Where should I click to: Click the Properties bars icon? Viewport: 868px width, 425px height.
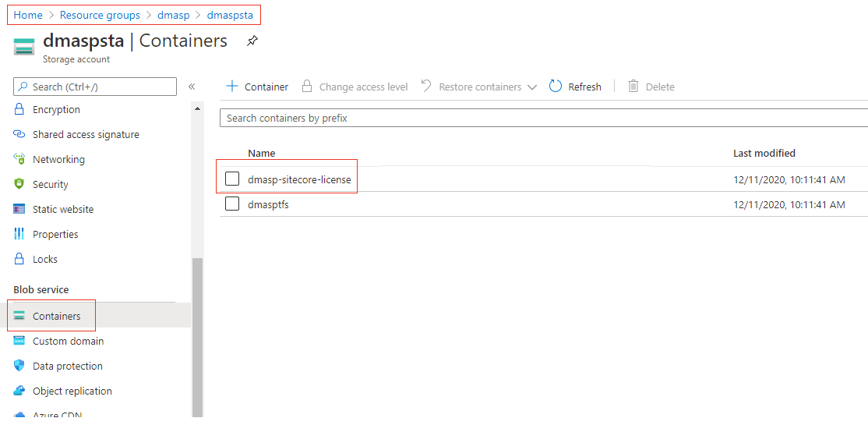click(19, 234)
